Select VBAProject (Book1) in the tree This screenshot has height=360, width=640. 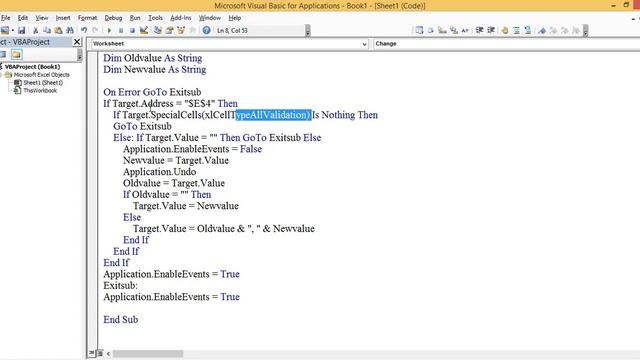[32, 67]
